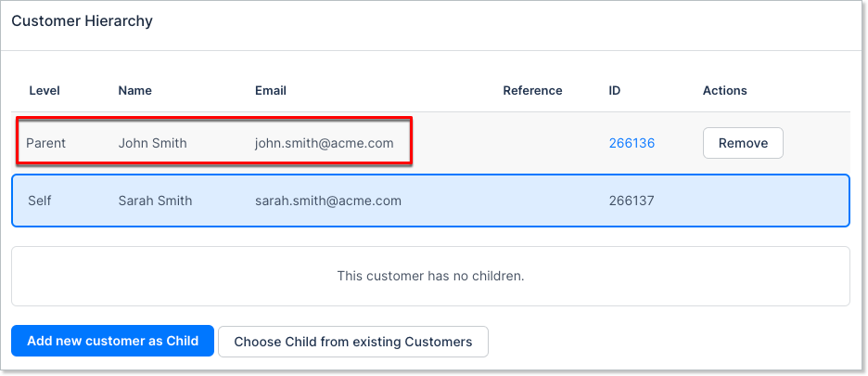The width and height of the screenshot is (868, 376).
Task: Click the john.smith@acme.com email cell
Action: click(x=324, y=143)
